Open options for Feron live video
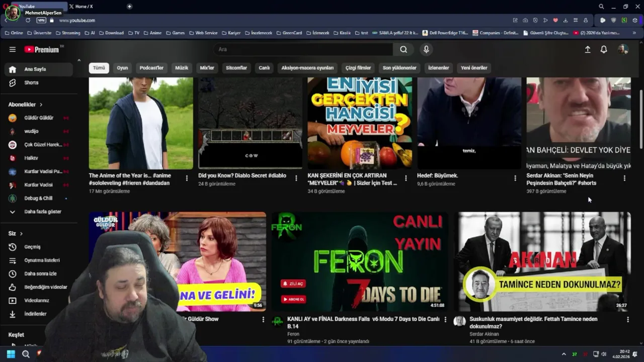The width and height of the screenshot is (644, 362). click(x=445, y=319)
